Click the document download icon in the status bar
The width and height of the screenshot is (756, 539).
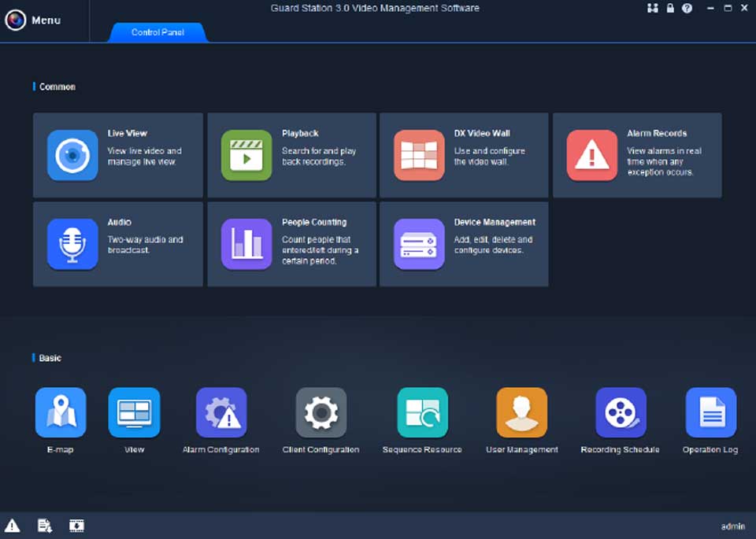45,526
